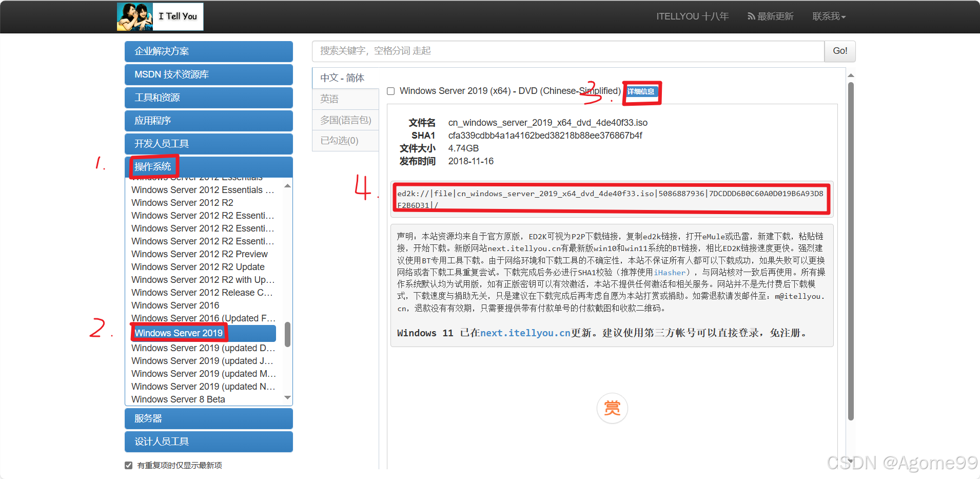Expand the 开发人员工具 category

pos(209,144)
